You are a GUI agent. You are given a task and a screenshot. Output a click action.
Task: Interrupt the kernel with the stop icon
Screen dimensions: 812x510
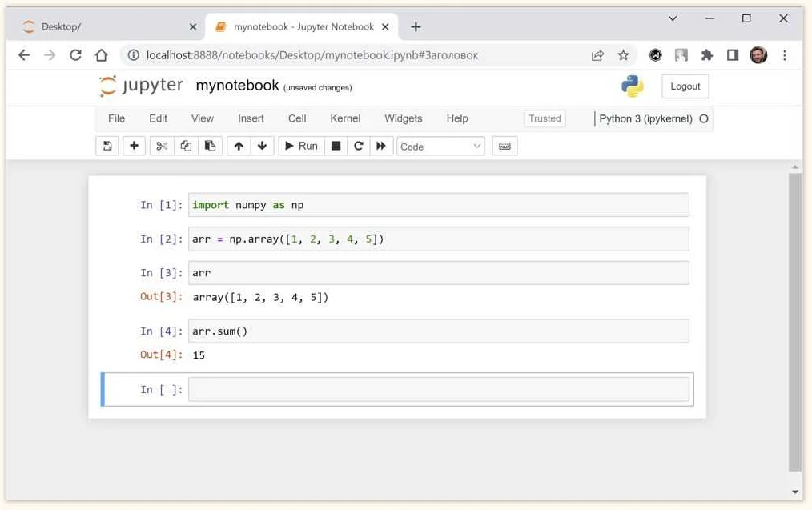[x=336, y=146]
